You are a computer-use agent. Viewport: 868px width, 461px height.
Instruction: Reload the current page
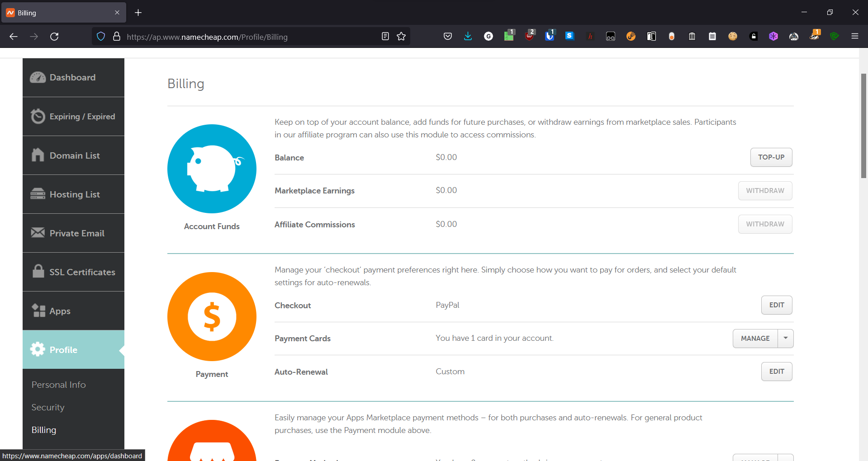coord(54,37)
